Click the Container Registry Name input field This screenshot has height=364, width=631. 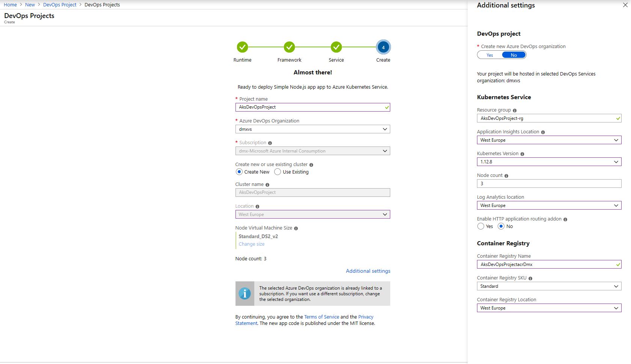tap(549, 264)
